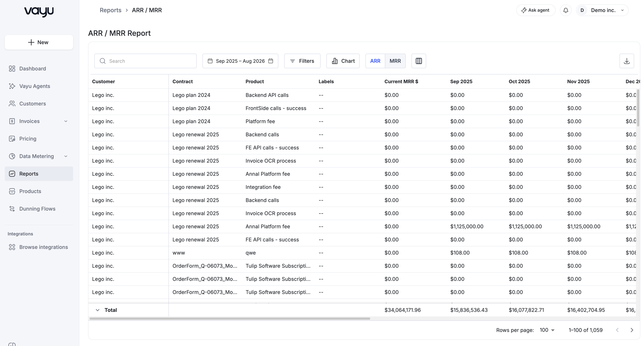Click the Reports breadcrumb link

click(110, 10)
